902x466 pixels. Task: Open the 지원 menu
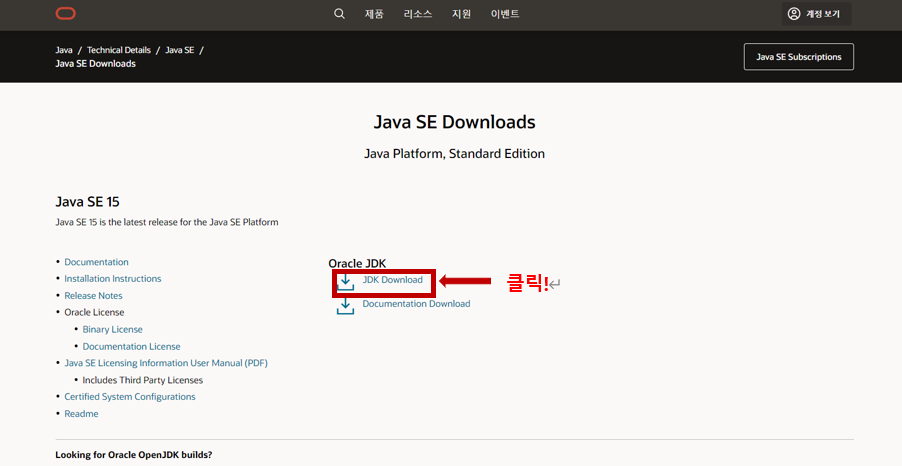coord(461,14)
